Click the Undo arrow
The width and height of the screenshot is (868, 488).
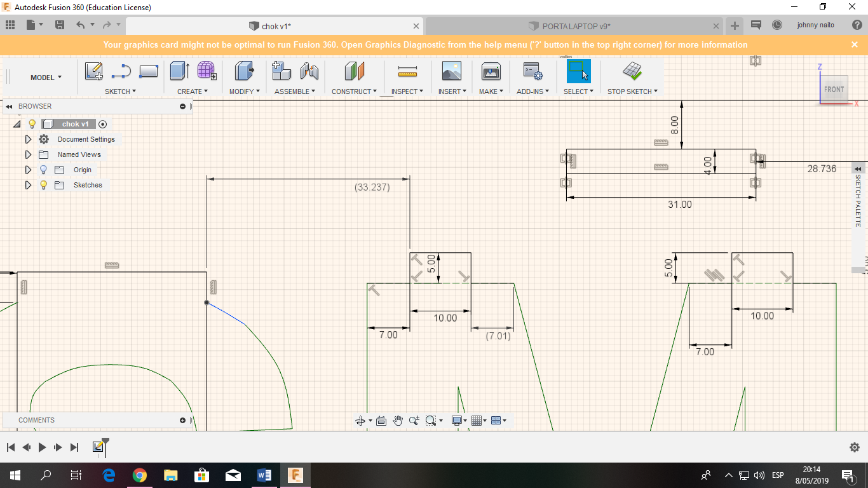(x=80, y=25)
